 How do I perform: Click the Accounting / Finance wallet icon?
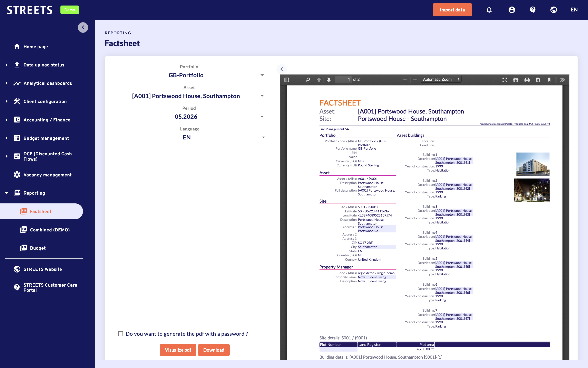tap(17, 120)
